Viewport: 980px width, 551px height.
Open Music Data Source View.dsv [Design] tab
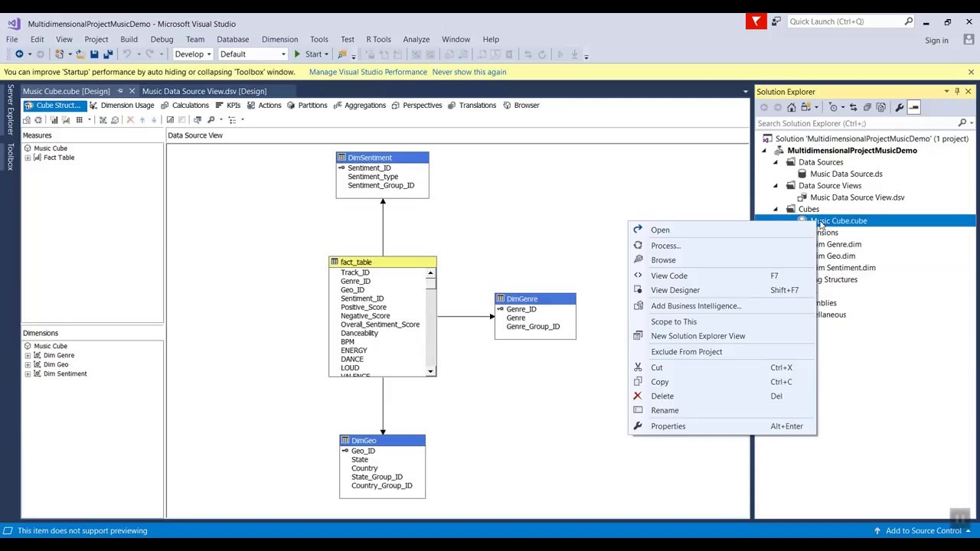click(204, 91)
